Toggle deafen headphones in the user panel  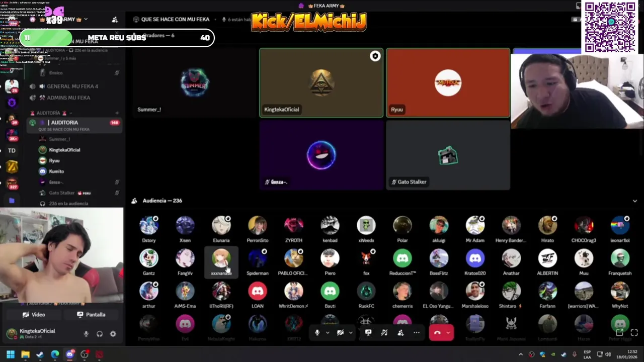[x=100, y=334]
